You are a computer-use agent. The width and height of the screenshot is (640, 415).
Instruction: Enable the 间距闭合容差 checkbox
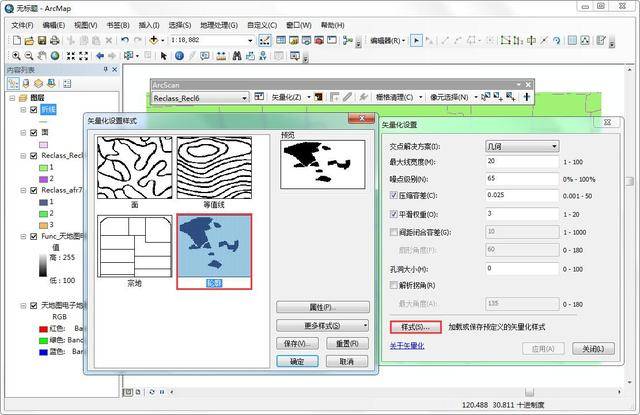pos(393,232)
